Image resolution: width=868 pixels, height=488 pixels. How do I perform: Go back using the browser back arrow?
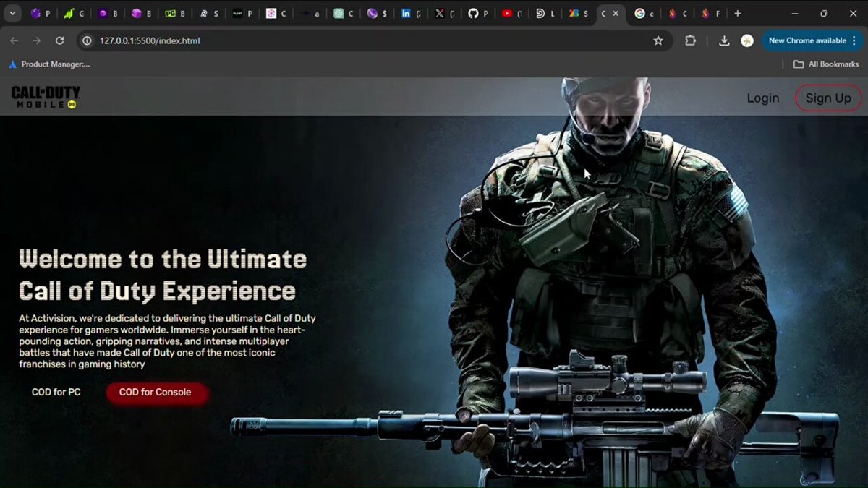point(14,40)
